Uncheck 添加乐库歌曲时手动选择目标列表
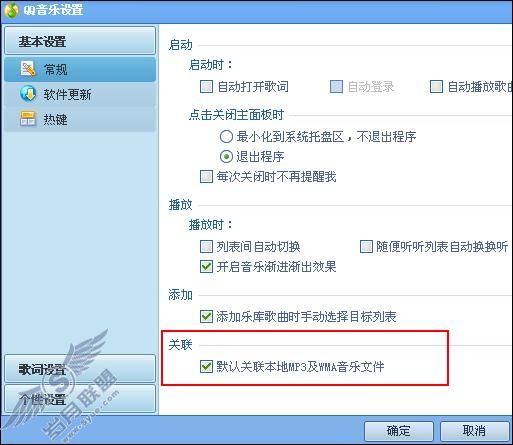 [206, 317]
